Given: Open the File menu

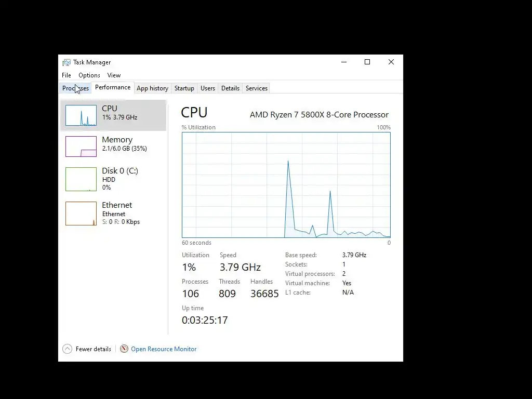Looking at the screenshot, I should pyautogui.click(x=66, y=75).
